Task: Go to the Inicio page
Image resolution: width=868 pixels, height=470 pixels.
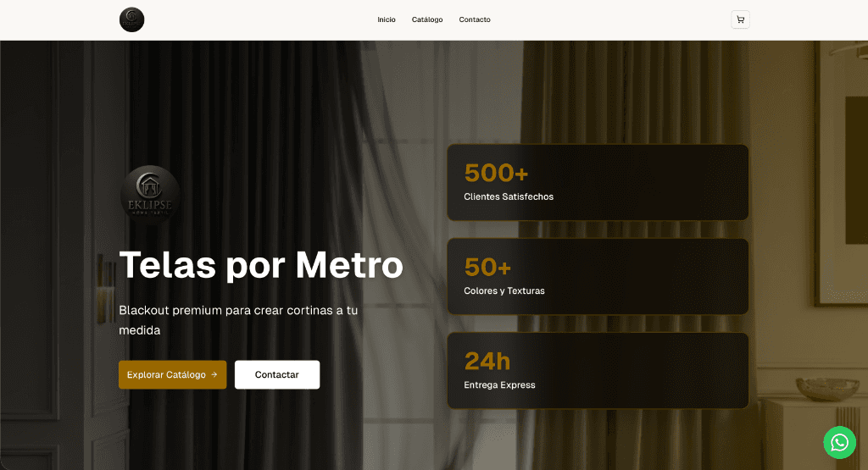Action: (387, 19)
